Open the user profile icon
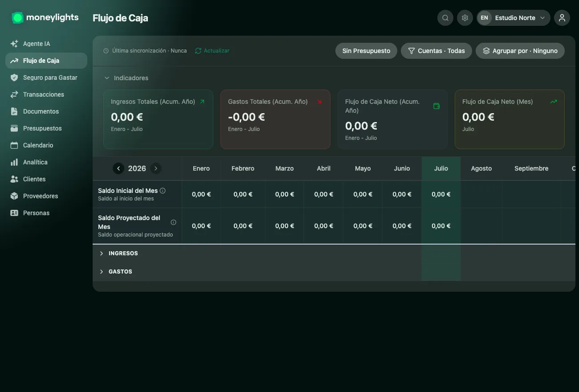Image resolution: width=579 pixels, height=392 pixels. pos(562,18)
